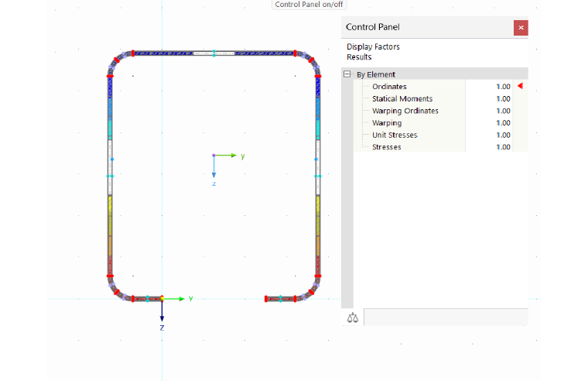Edit the Ordinates factor value 1.00
This screenshot has height=381, width=588.
503,86
